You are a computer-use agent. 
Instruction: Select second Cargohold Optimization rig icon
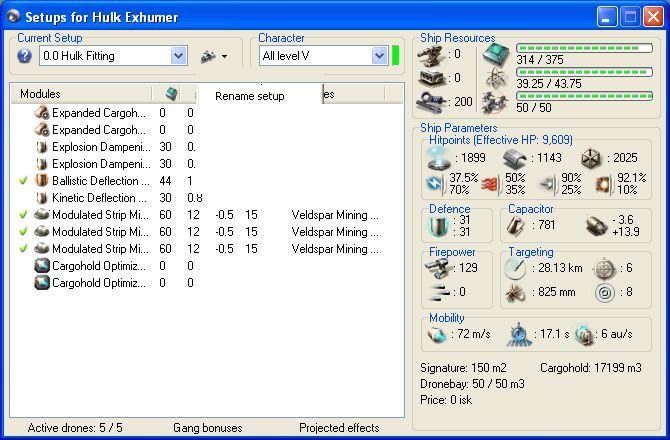[42, 283]
